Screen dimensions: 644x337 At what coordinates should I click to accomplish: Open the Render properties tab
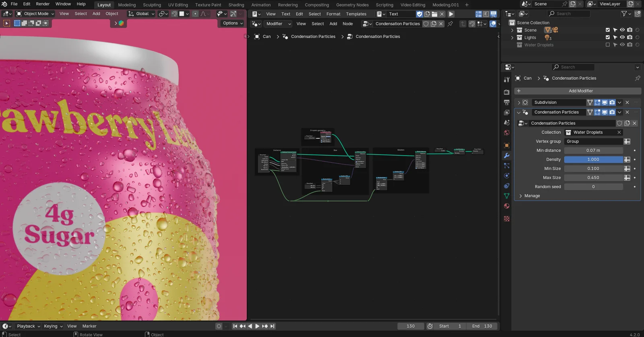(x=507, y=92)
